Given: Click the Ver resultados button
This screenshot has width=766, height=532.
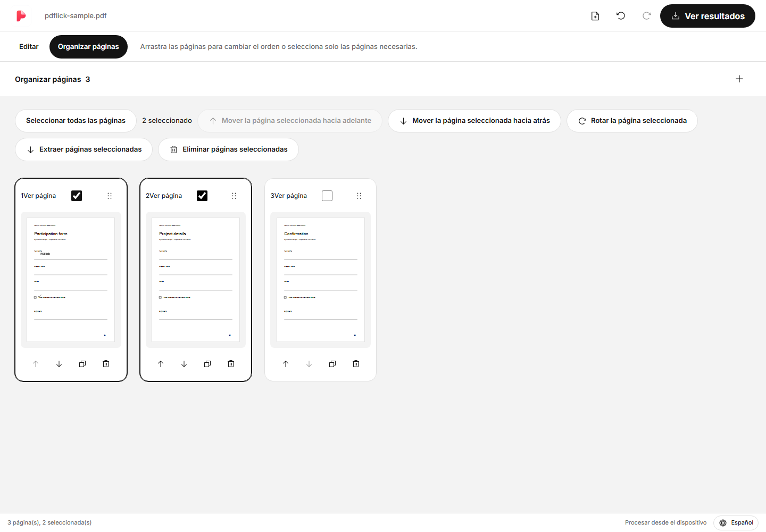Looking at the screenshot, I should (x=707, y=16).
